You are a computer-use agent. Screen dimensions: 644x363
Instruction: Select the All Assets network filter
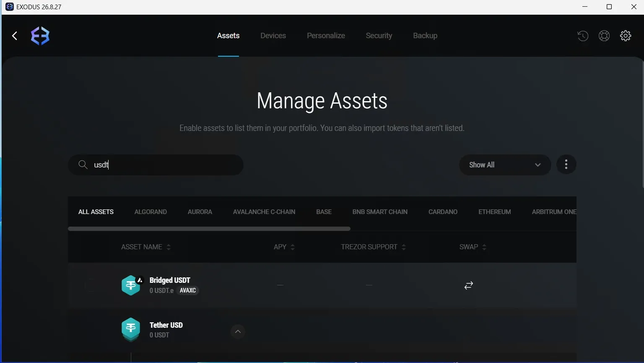(96, 212)
